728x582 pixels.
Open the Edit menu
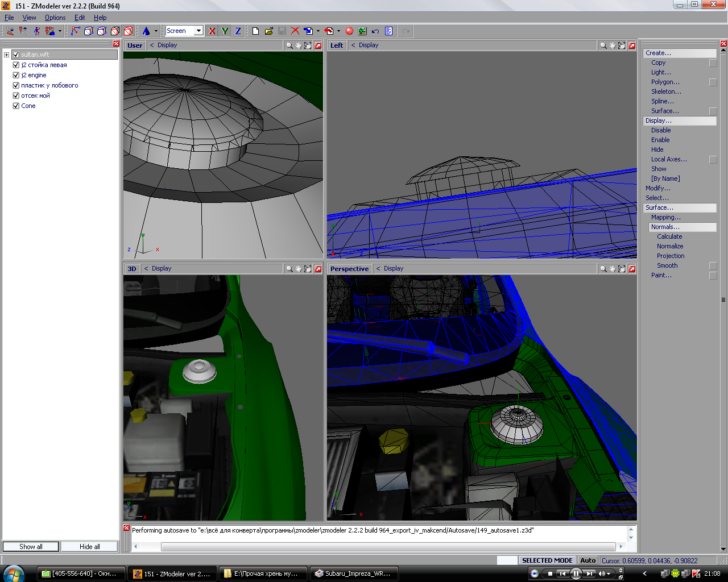pos(80,18)
